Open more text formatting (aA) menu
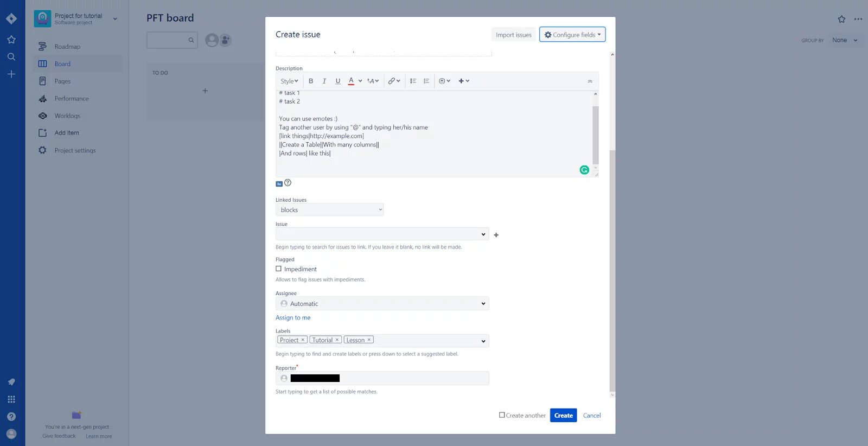Viewport: 868px width, 446px height. click(373, 81)
